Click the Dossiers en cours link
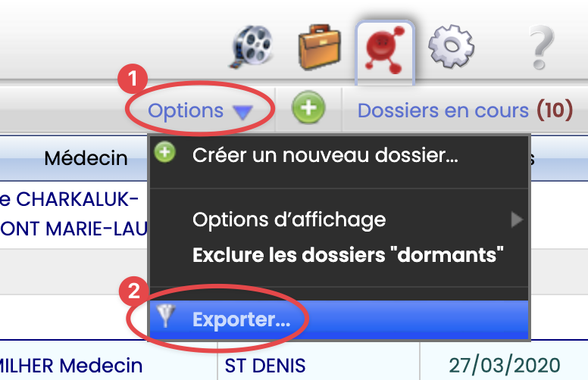588x380 pixels. point(443,111)
